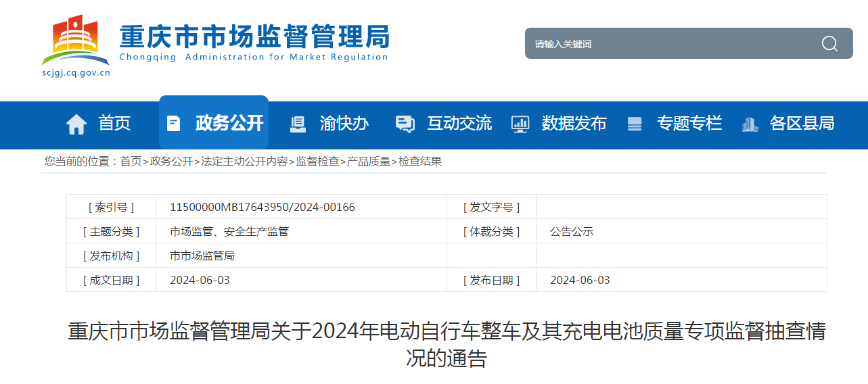Screen dimensions: 868x384
Task: Click 首页 in the breadcrumb
Action: coord(131,162)
